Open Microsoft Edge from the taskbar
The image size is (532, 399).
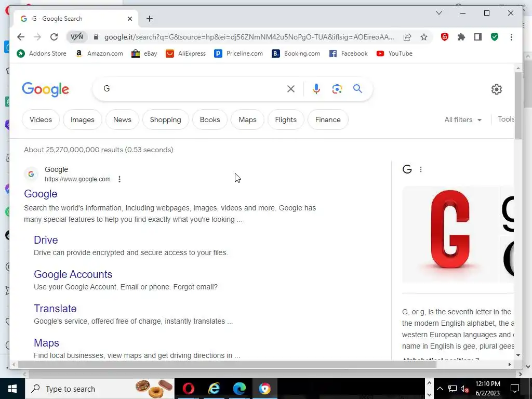[x=239, y=389]
